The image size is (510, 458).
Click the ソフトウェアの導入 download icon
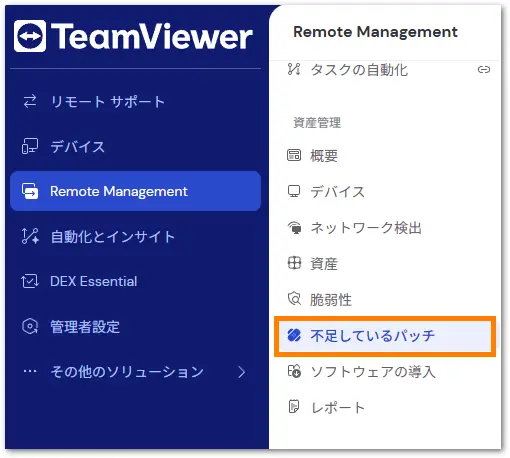click(294, 371)
